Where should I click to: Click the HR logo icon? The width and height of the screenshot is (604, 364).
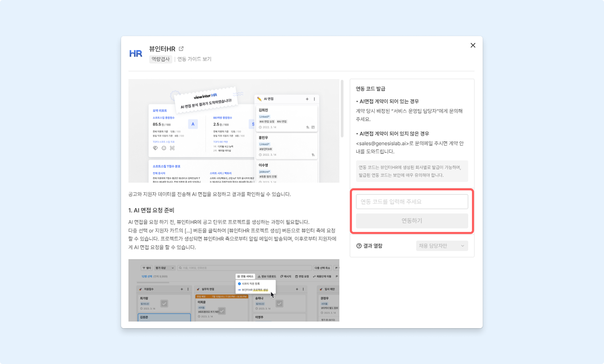(x=135, y=54)
